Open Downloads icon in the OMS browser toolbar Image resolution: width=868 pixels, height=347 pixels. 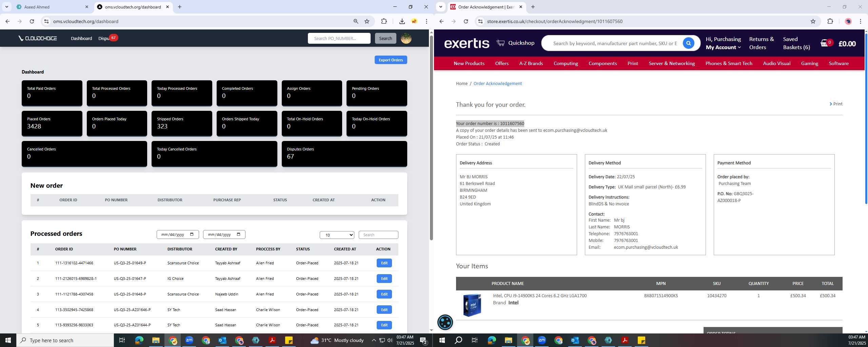pos(402,21)
